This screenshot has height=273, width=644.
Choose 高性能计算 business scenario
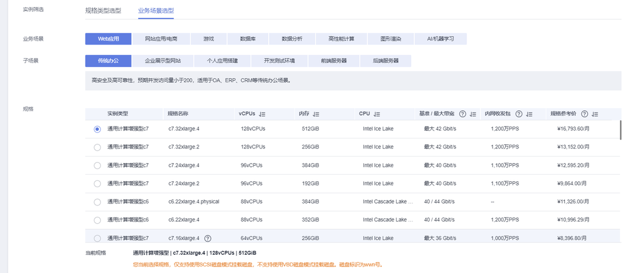coord(341,39)
